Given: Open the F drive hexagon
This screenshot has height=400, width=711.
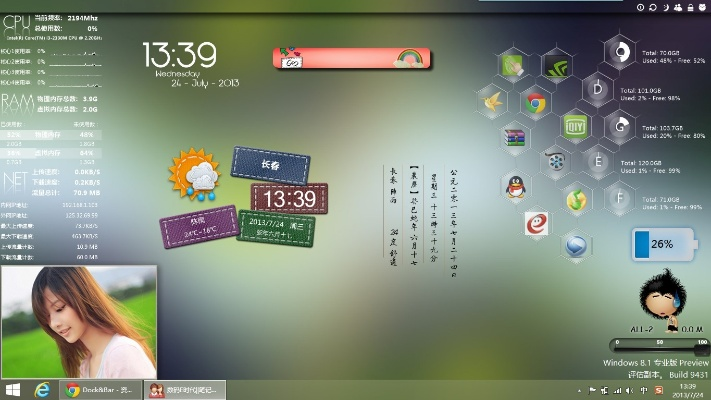Looking at the screenshot, I should pos(620,198).
